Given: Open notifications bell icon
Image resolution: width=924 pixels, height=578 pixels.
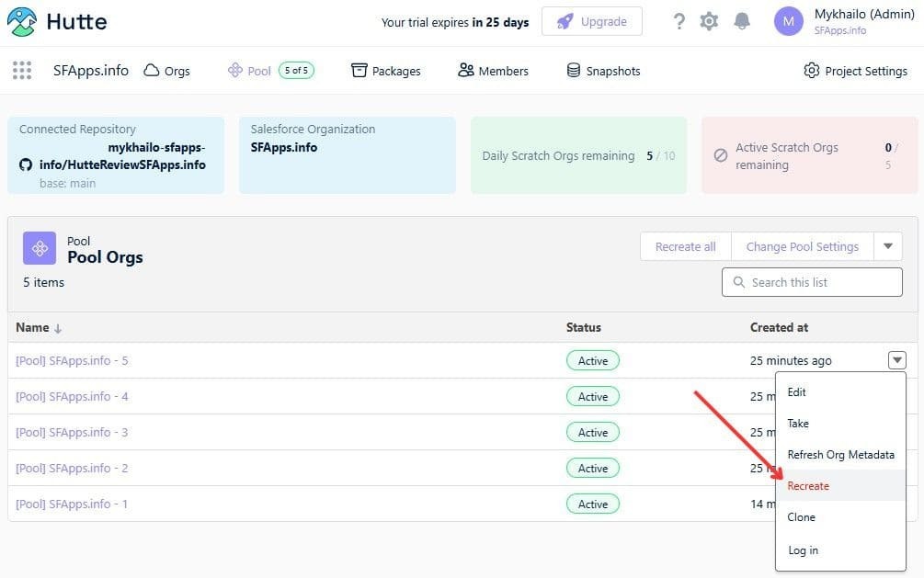Looking at the screenshot, I should [742, 22].
